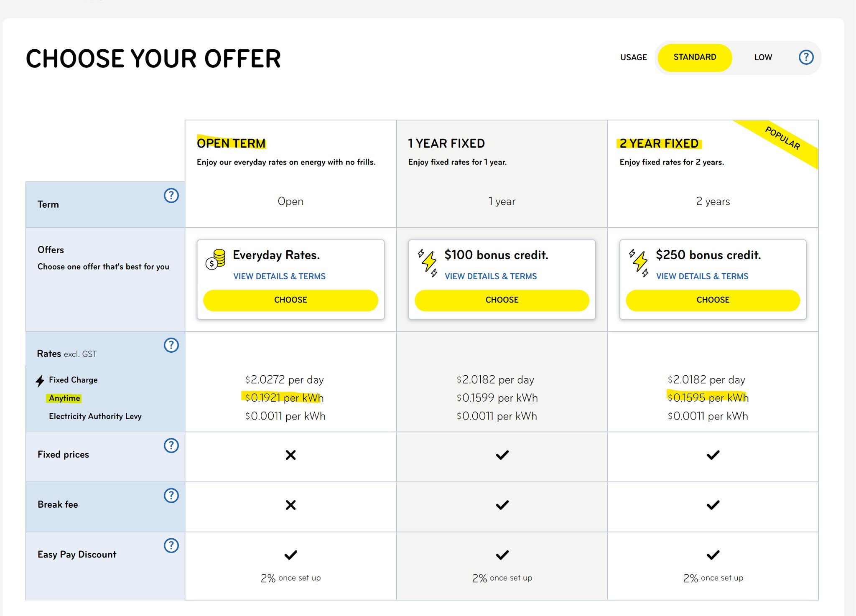Click the Open Term plan heading
856x616 pixels.
click(x=231, y=143)
